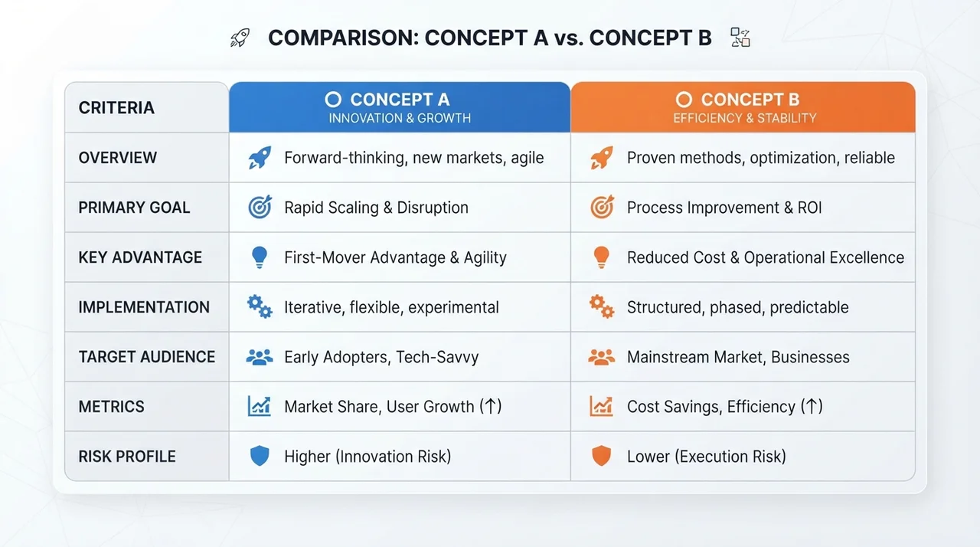Click the blue shield icon in Risk Profile row
980x547 pixels.
pyautogui.click(x=260, y=457)
